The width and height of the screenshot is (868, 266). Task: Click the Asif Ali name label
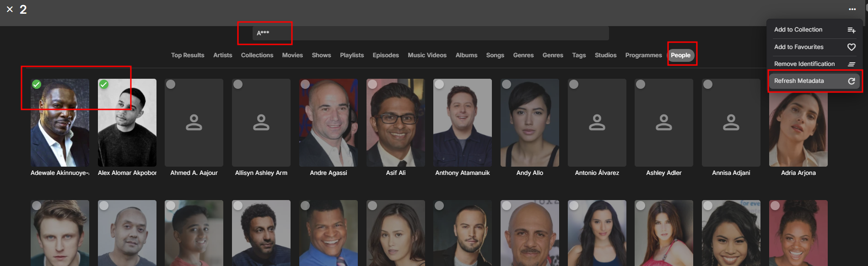[396, 173]
